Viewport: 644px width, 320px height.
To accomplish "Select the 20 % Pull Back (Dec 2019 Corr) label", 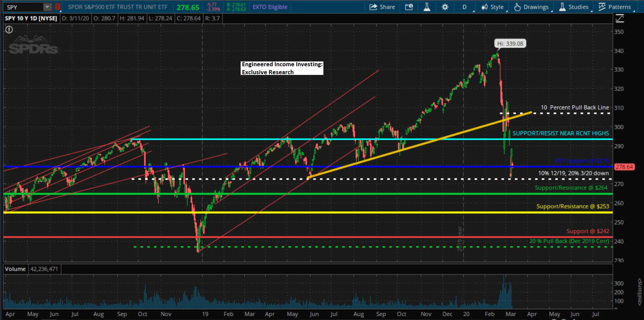I will coord(569,241).
